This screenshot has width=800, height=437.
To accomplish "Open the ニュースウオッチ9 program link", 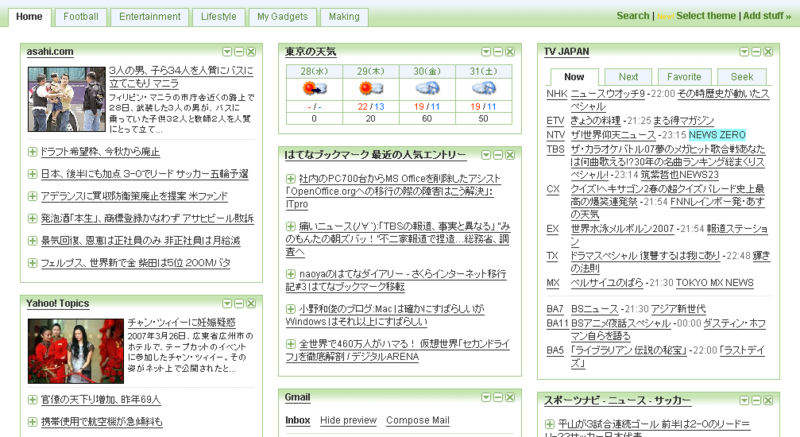I will tap(608, 94).
